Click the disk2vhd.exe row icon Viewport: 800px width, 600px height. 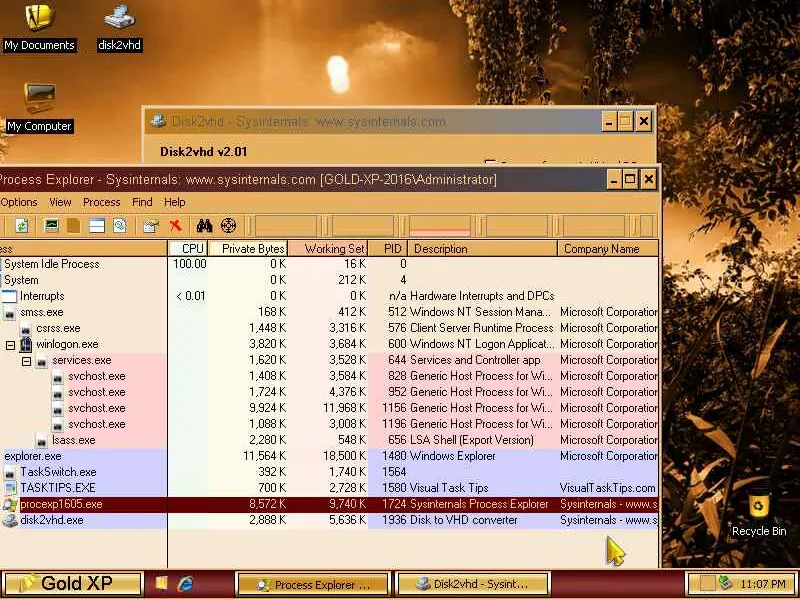tap(9, 520)
